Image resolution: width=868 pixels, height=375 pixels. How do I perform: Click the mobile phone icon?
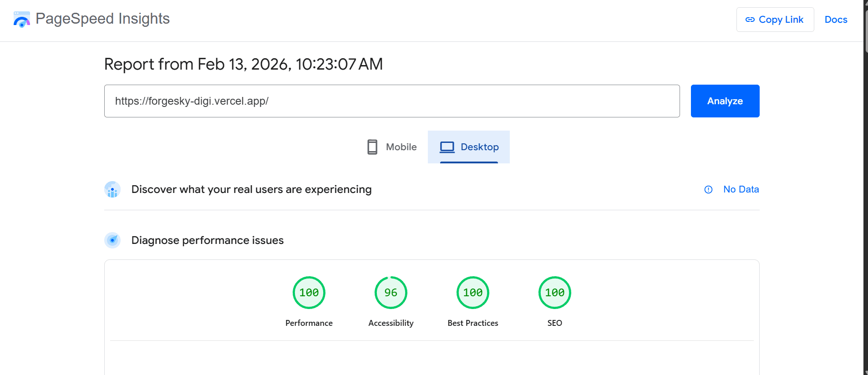click(372, 147)
